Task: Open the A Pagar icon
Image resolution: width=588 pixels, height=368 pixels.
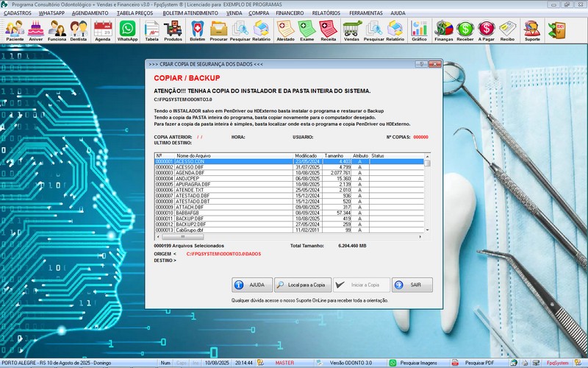Action: pos(486,30)
